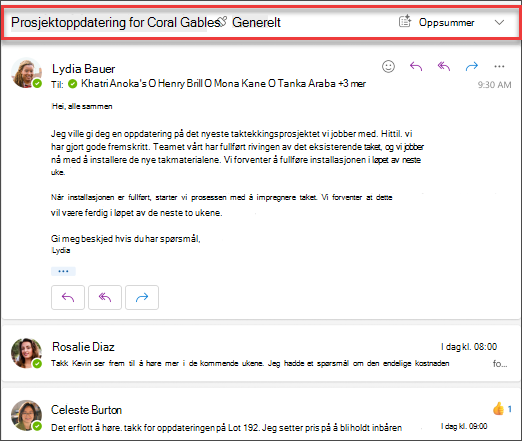Click the boxed Reply button below message
522x441 pixels.
[x=68, y=297]
